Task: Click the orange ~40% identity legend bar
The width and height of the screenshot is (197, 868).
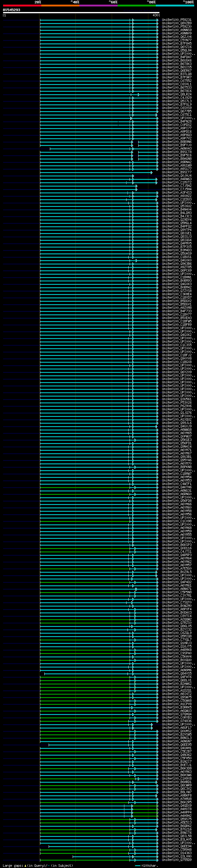Action: point(60,6)
